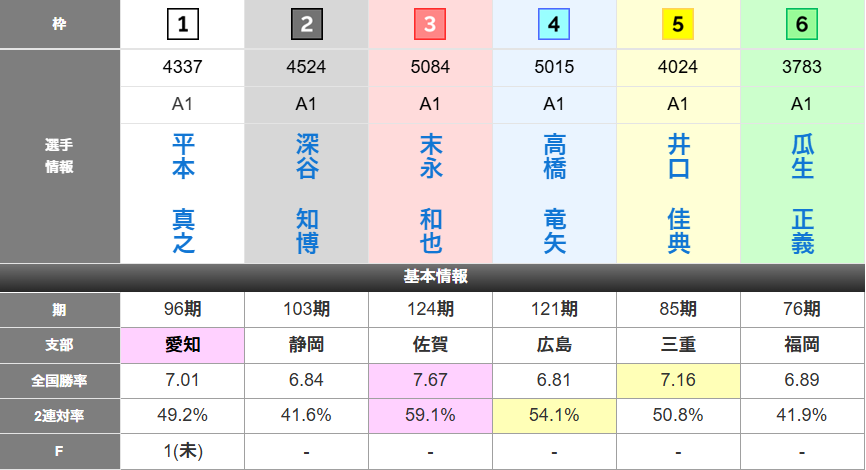Click the green lane 6 number badge
This screenshot has height=470, width=866.
(802, 24)
